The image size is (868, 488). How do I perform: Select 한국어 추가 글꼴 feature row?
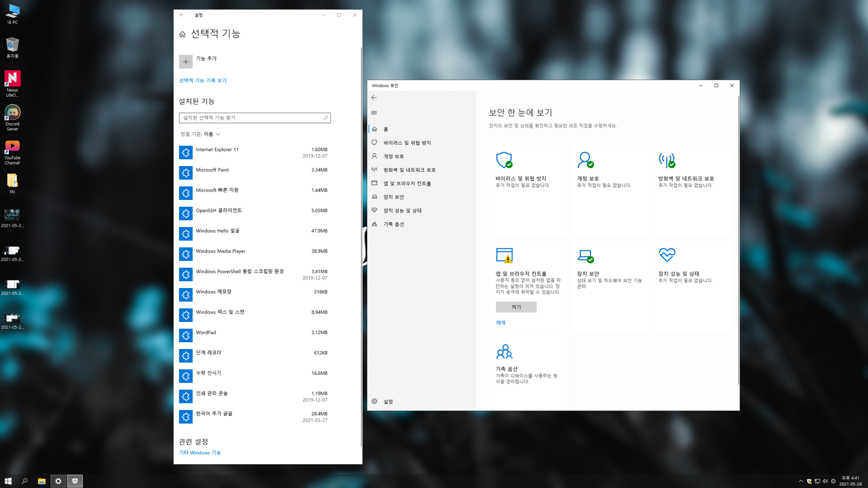coord(255,417)
